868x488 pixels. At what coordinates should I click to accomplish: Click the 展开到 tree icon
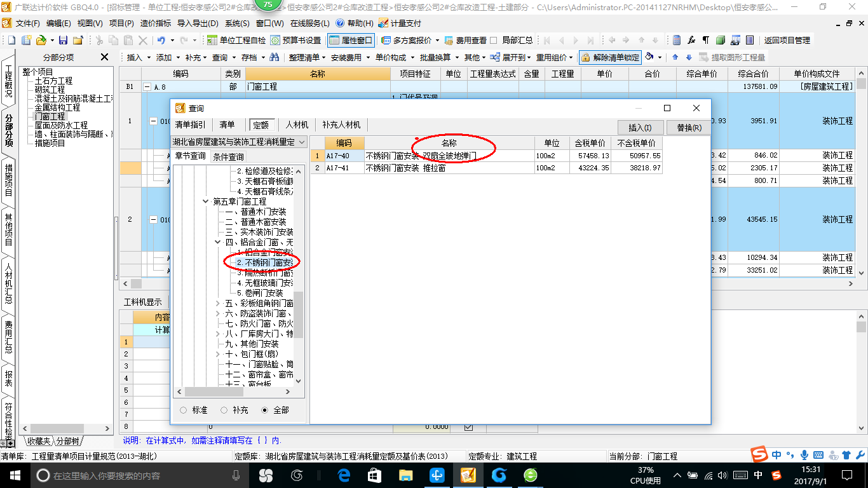(x=495, y=57)
